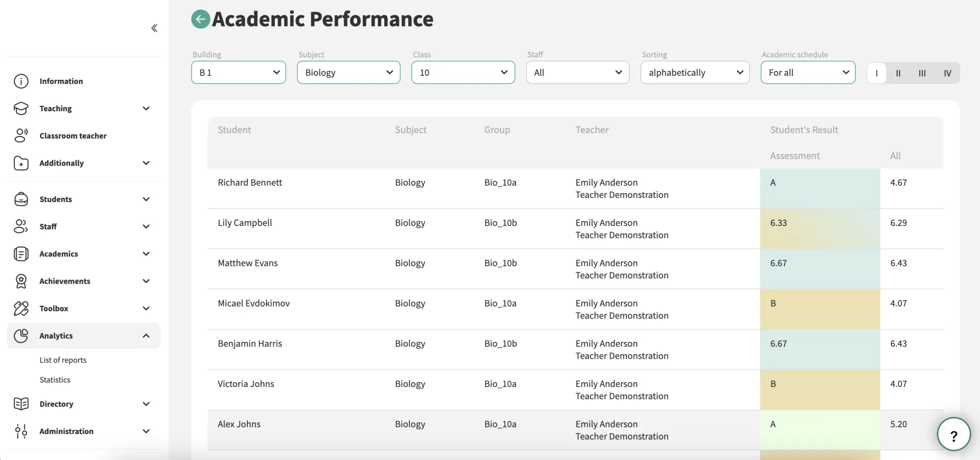Image resolution: width=980 pixels, height=460 pixels.
Task: Click the Achievements award ribbon icon
Action: 21,281
